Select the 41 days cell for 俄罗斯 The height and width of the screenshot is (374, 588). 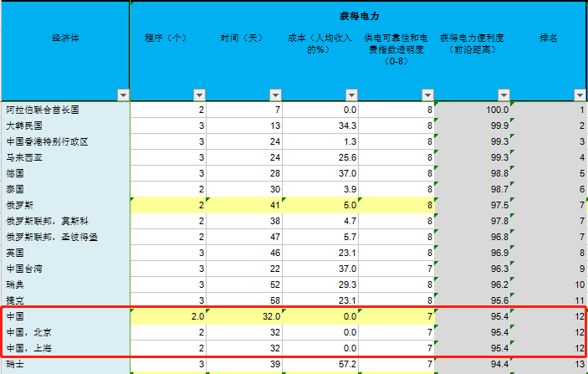click(244, 205)
